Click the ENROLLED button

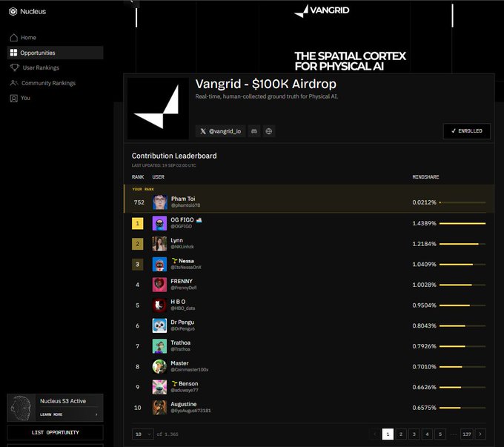click(467, 131)
